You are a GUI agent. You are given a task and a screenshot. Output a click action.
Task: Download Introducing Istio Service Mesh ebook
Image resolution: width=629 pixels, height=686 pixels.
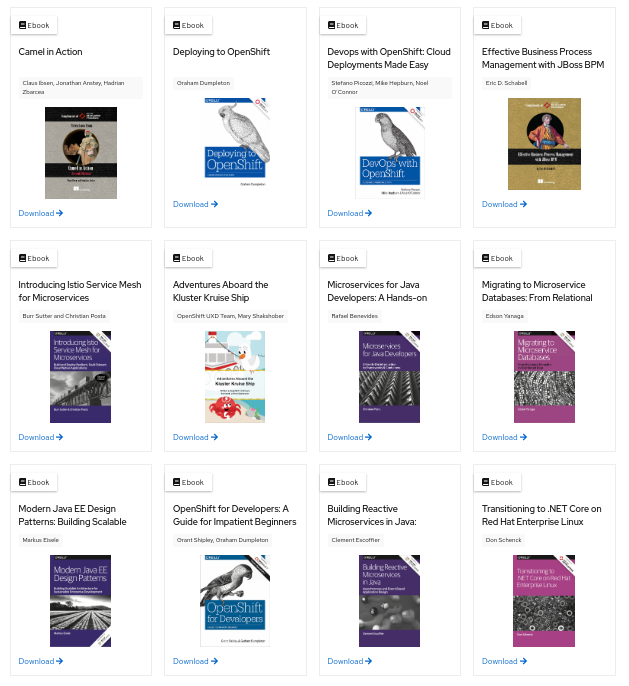(41, 437)
